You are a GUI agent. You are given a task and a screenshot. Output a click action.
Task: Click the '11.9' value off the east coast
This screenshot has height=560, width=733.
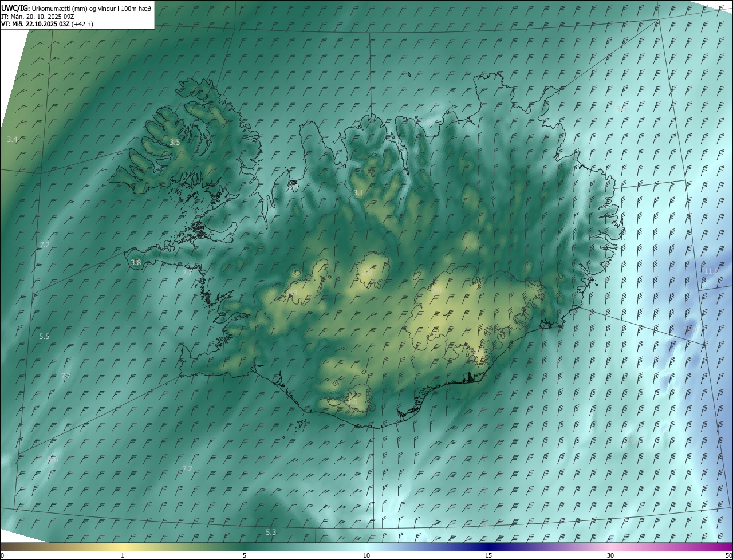point(711,271)
